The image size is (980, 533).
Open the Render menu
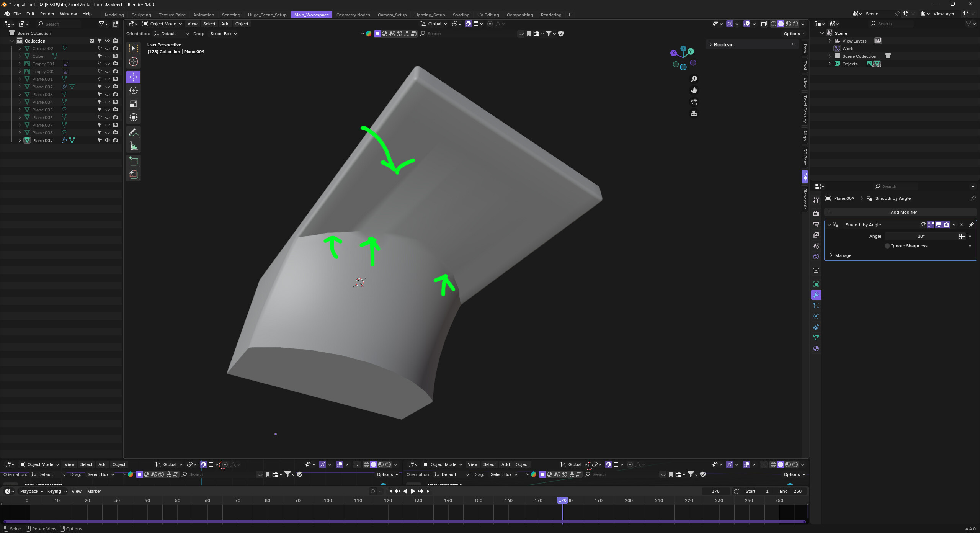click(47, 14)
